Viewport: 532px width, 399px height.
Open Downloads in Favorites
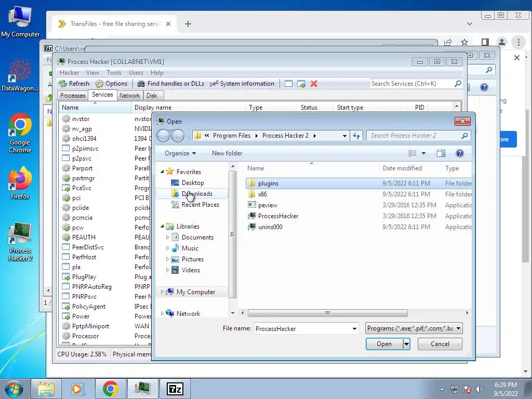click(197, 193)
